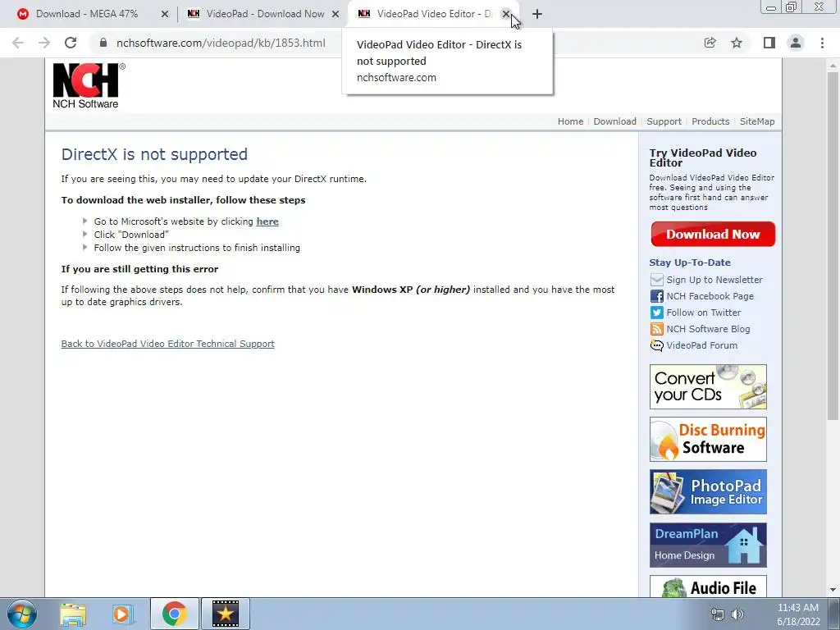The height and width of the screenshot is (630, 840).
Task: Open the browser side panel
Action: 769,43
